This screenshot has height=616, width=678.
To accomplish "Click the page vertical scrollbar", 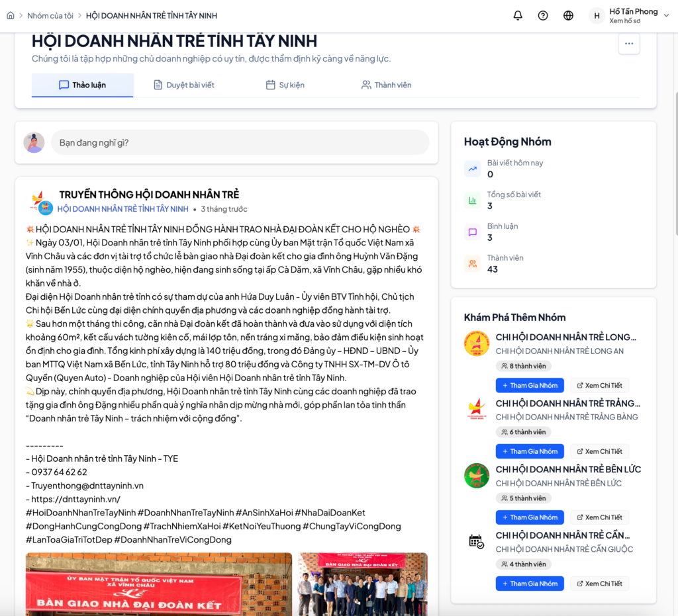I will [x=675, y=164].
